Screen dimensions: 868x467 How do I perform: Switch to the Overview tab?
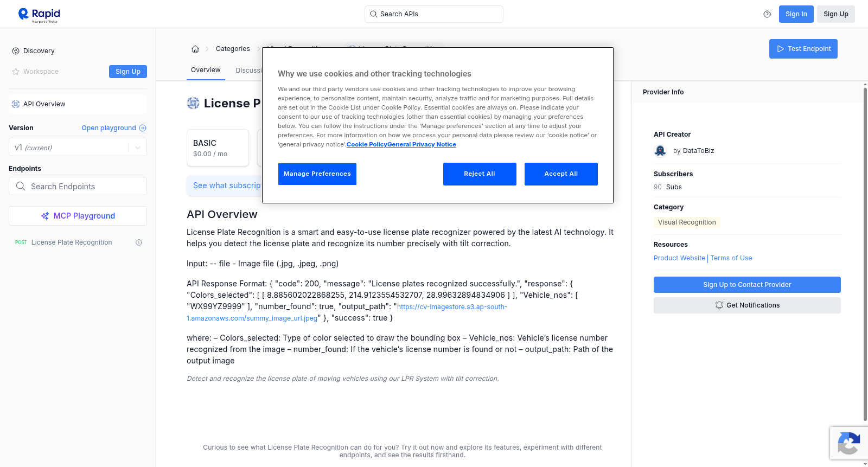tap(206, 70)
